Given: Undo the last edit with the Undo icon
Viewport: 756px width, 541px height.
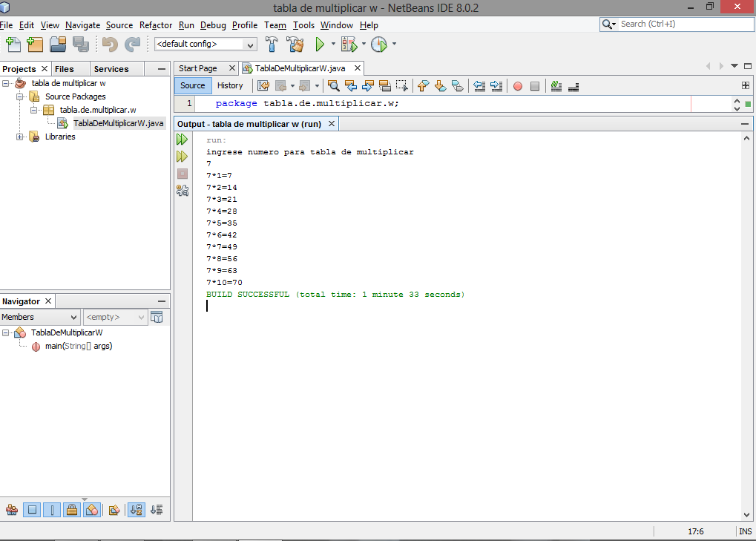Looking at the screenshot, I should [108, 44].
